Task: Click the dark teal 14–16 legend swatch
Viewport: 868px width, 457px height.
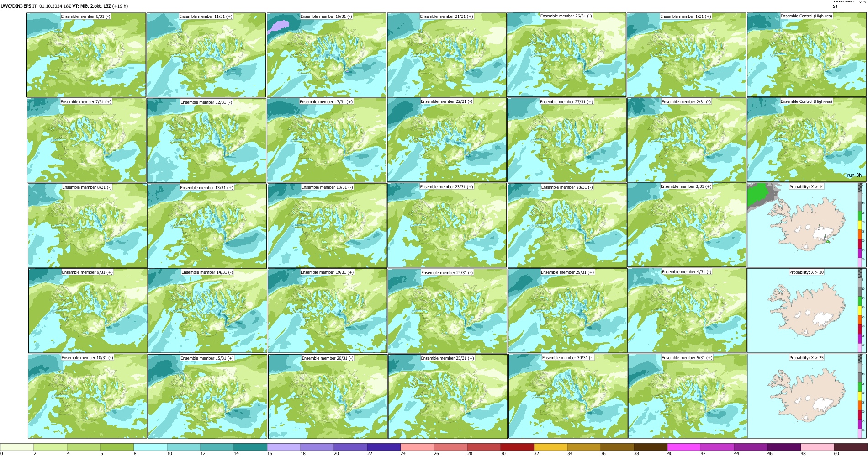Action: pyautogui.click(x=250, y=447)
